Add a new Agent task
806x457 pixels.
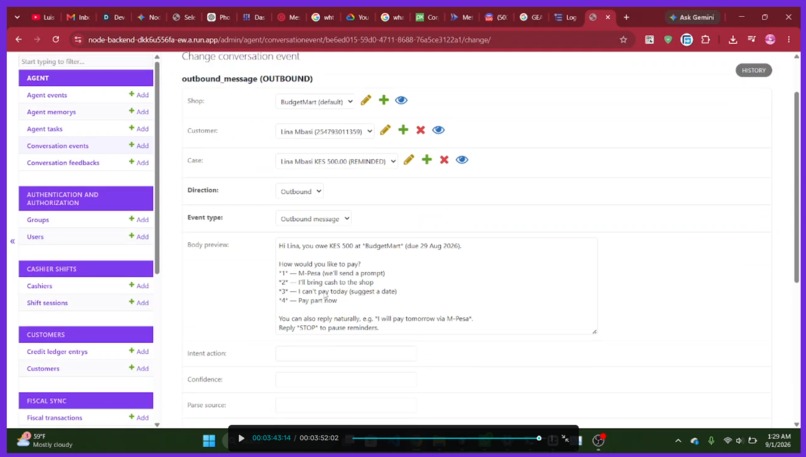click(139, 129)
